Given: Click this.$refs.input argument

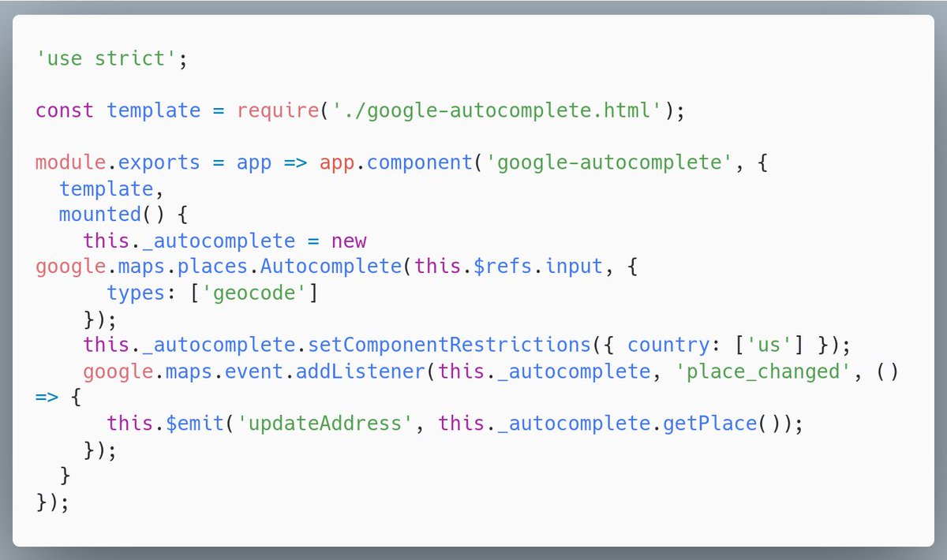Looking at the screenshot, I should (x=508, y=267).
